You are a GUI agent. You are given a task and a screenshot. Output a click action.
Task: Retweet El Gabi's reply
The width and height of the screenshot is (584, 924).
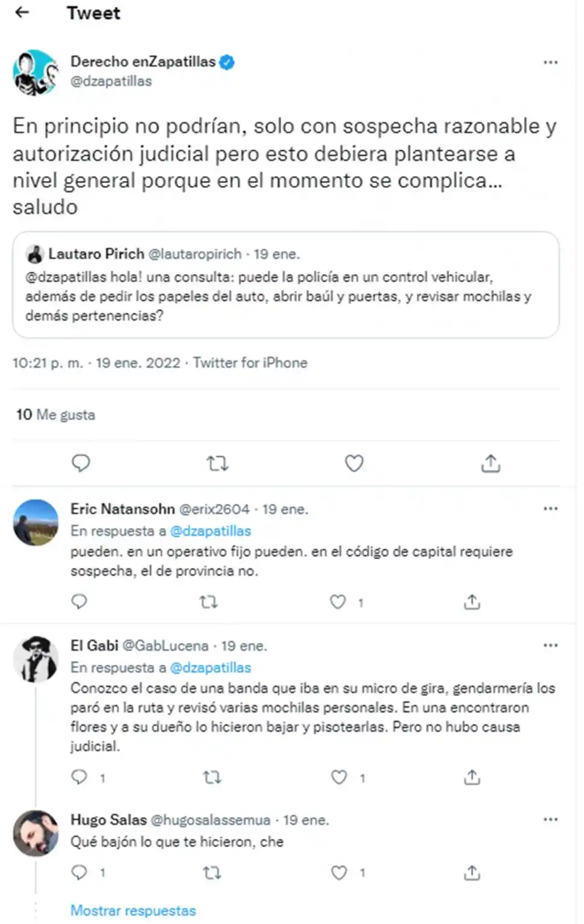pos(212,778)
